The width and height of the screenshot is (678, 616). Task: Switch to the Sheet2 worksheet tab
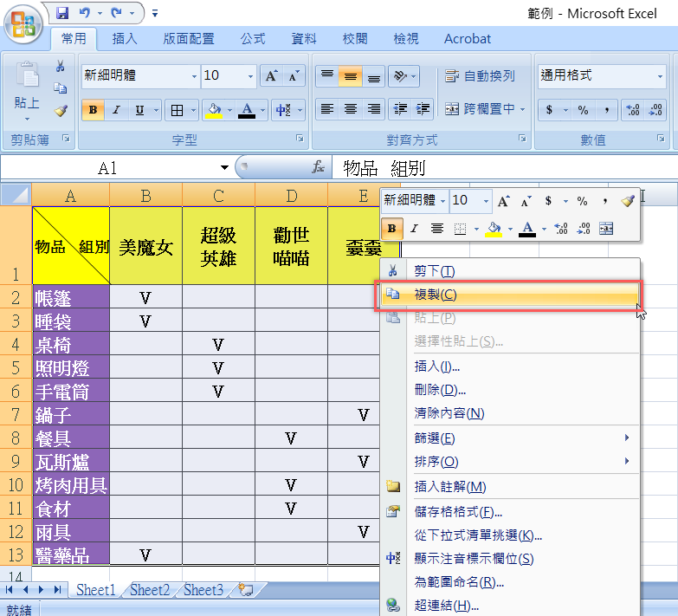[x=149, y=590]
